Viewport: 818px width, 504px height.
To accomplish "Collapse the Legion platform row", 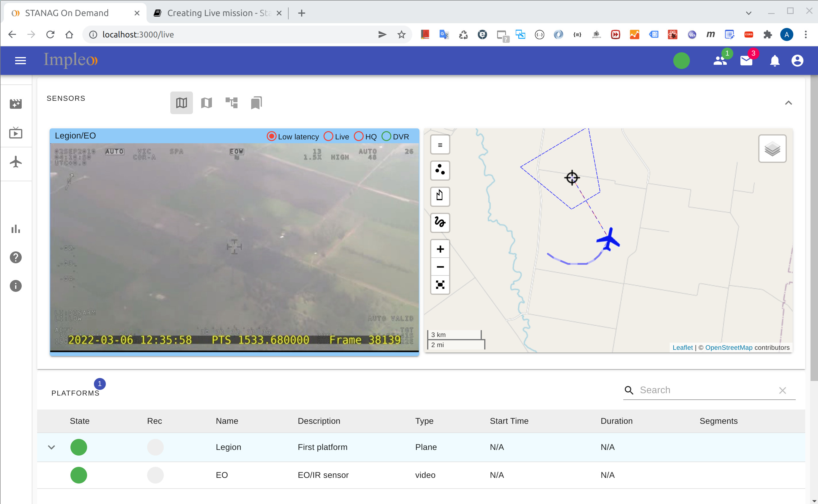I will (51, 447).
